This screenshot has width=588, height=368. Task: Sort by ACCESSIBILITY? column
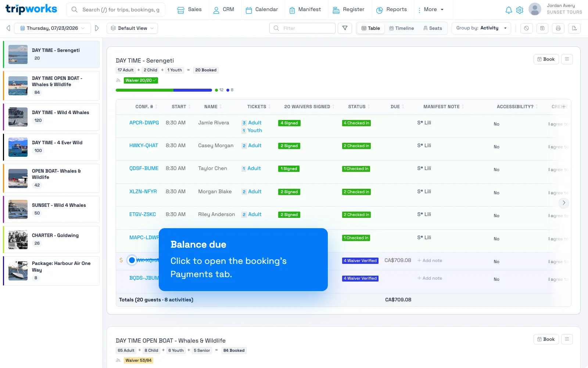[517, 107]
